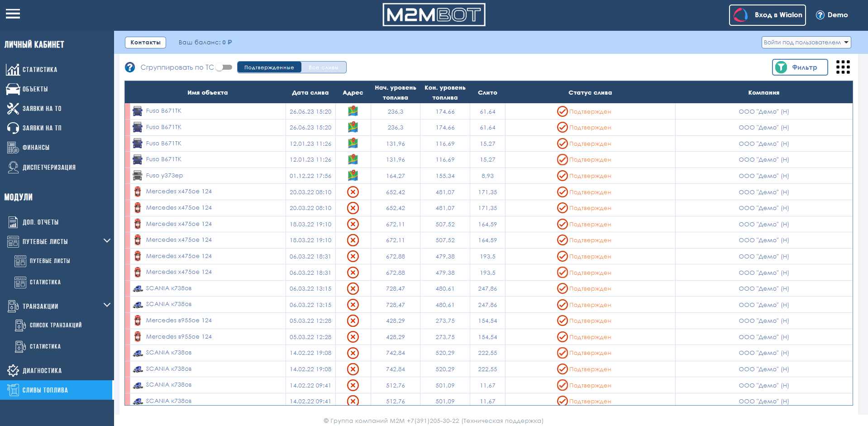The image size is (868, 426).
Task: Open Путевые листы sub-item
Action: pyautogui.click(x=50, y=261)
